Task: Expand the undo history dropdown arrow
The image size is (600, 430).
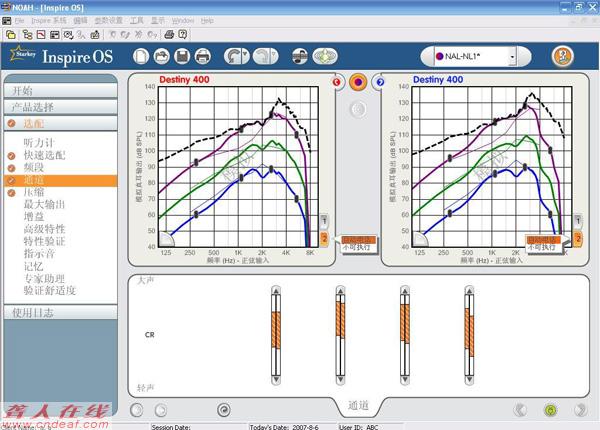Action: (245, 56)
